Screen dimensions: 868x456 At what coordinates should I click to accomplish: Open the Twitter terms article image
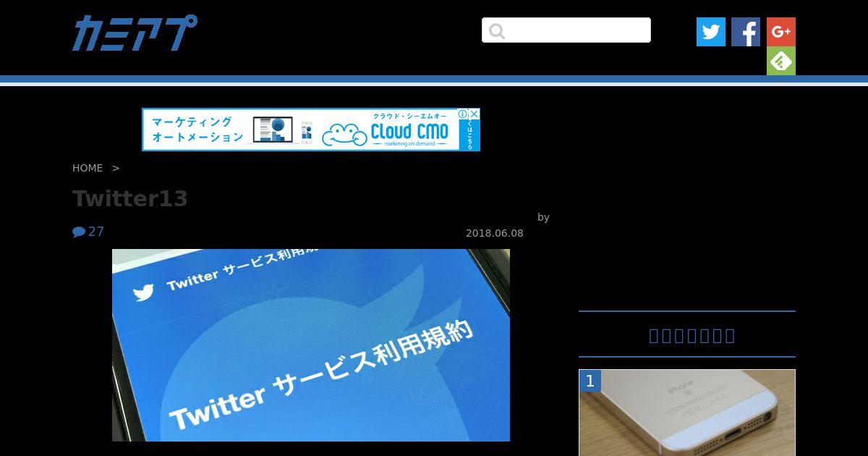311,345
